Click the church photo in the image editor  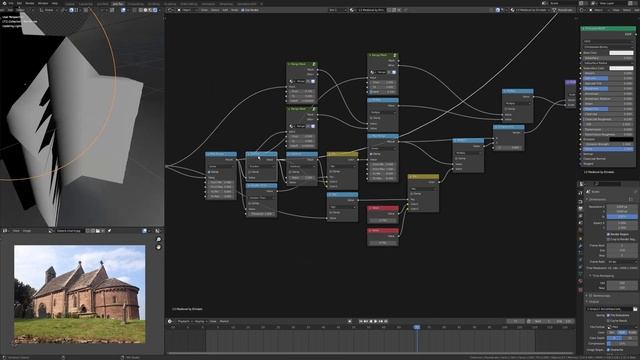tap(80, 294)
